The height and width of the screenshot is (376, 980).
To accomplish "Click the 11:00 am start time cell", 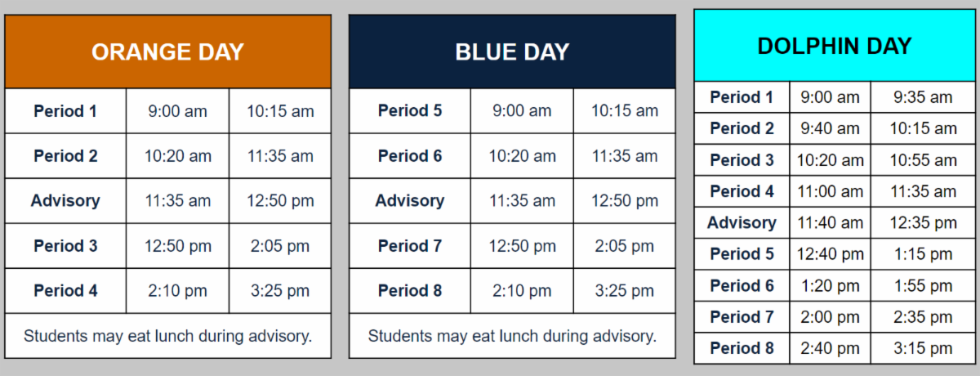I will [830, 192].
